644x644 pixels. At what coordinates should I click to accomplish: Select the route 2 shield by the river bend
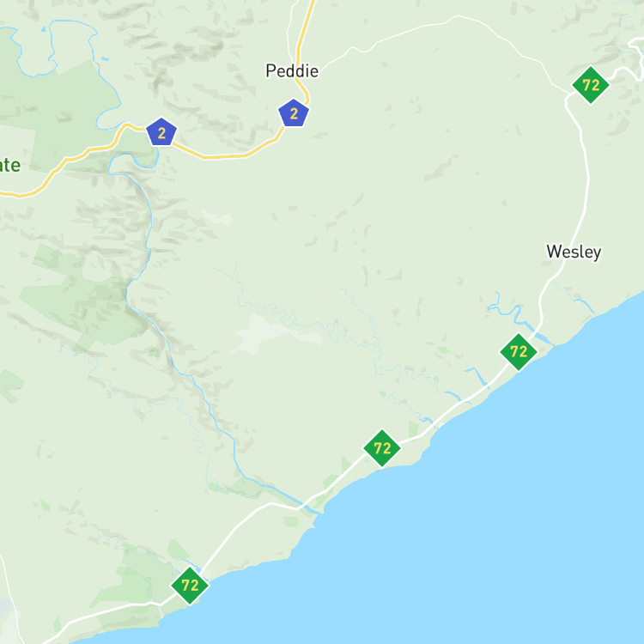161,132
